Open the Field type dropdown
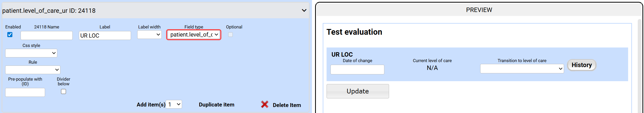 [194, 35]
